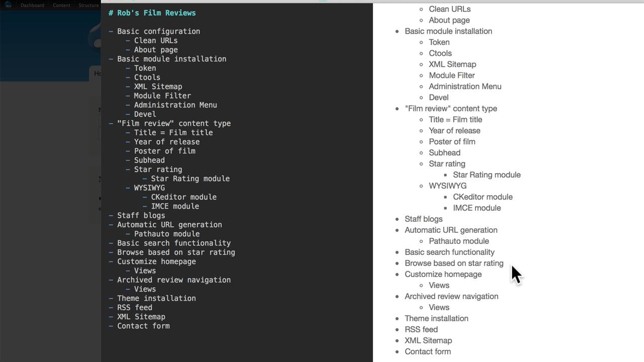Click "Pathauto module" line in the editor pane
This screenshot has width=644, height=362.
(x=167, y=234)
